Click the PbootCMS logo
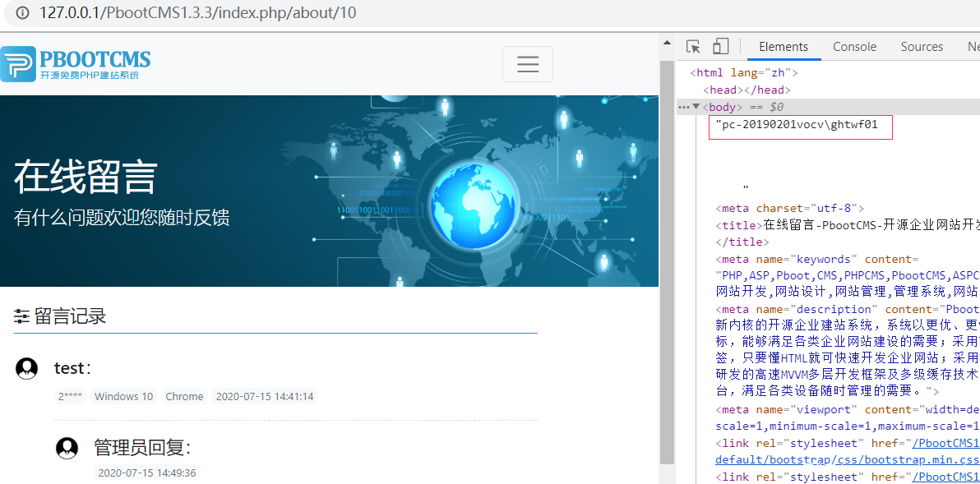The height and width of the screenshot is (484, 980). click(x=76, y=64)
